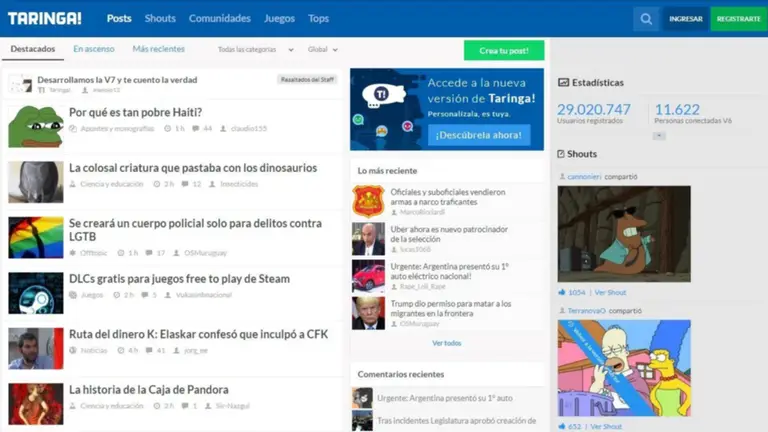Image resolution: width=768 pixels, height=432 pixels.
Task: Click Offtopic category icon on LGTB post
Action: [73, 253]
